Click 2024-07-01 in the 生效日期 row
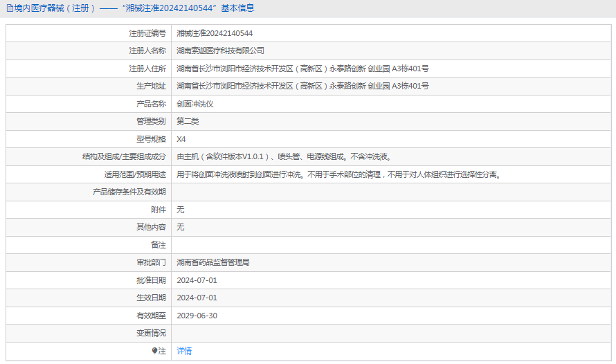The width and height of the screenshot is (616, 364). pyautogui.click(x=197, y=298)
